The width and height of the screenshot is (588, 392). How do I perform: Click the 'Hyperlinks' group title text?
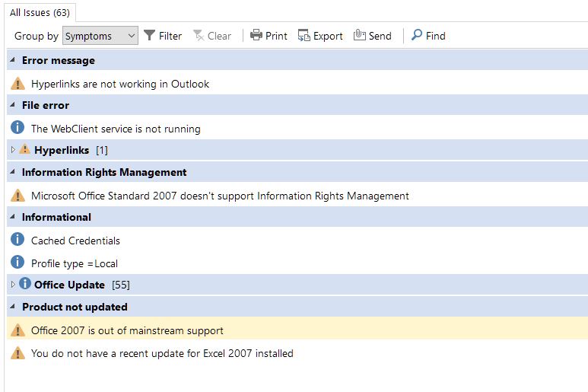point(62,150)
